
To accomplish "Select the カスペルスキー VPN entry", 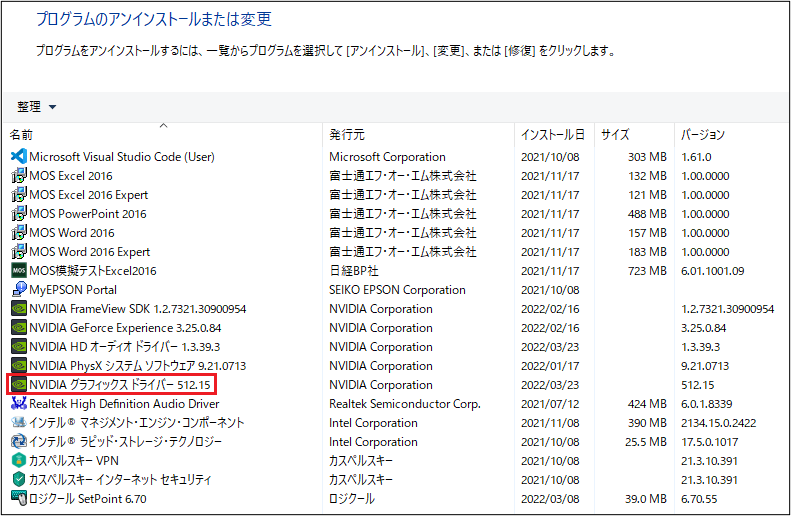I will [x=74, y=461].
